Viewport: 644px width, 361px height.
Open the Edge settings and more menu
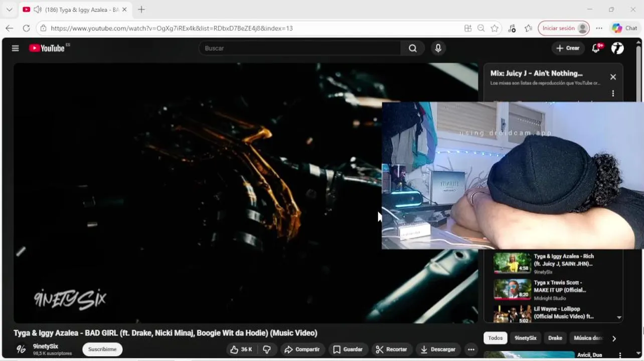point(599,28)
